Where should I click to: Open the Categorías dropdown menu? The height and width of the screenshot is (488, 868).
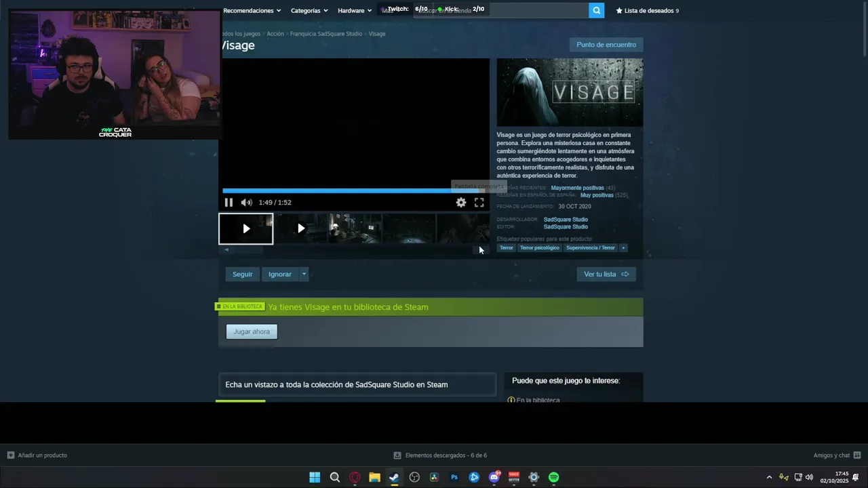(x=309, y=10)
